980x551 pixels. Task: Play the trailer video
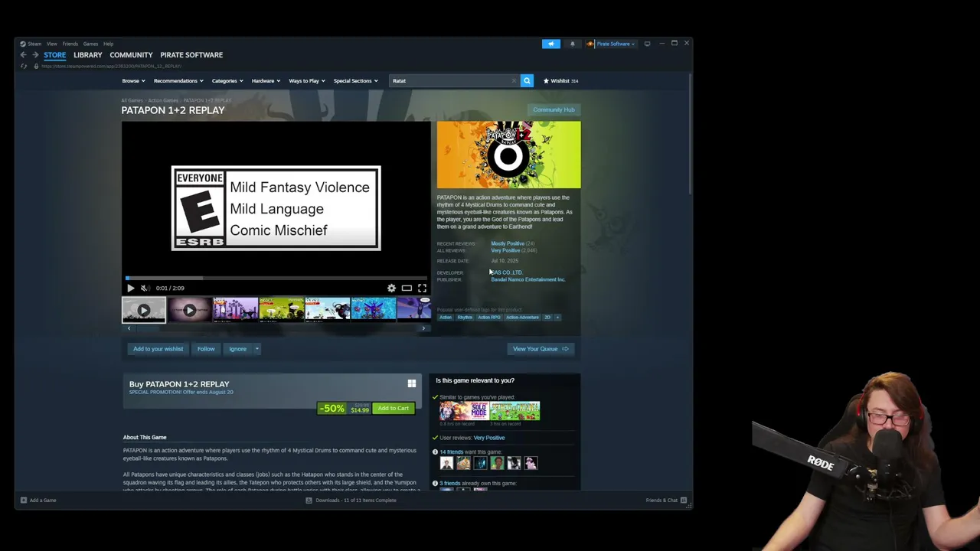130,288
